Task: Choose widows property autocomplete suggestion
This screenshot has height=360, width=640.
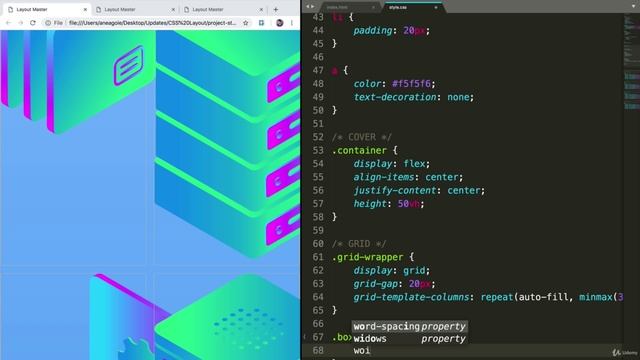Action: [409, 338]
